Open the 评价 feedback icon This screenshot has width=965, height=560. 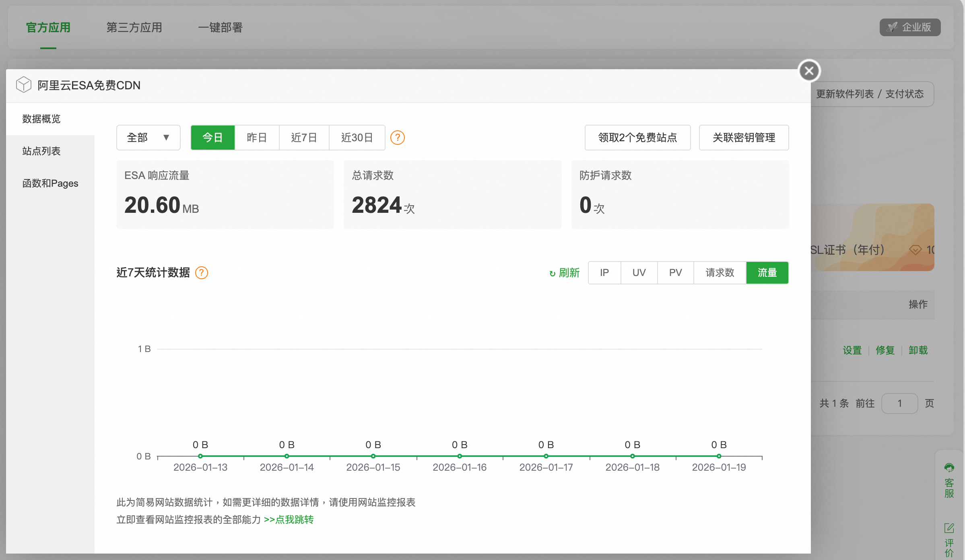pos(949,528)
